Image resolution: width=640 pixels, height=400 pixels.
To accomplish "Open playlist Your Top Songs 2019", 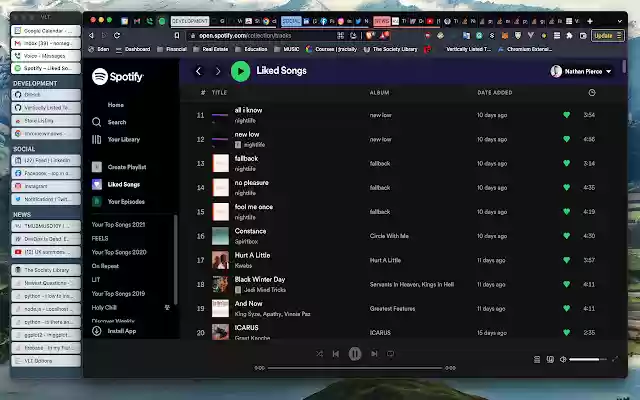I will [x=118, y=293].
